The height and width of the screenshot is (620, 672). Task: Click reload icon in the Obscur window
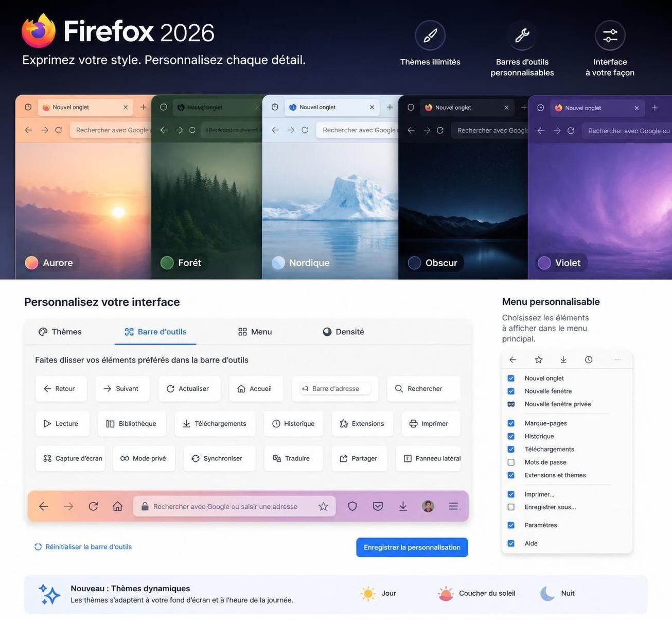[440, 130]
